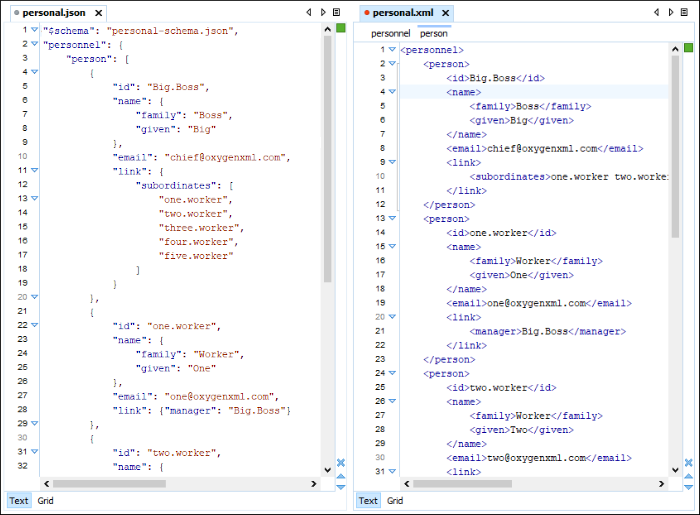
Task: Click the blue down arrow beside the XML editor scrollbar
Action: [688, 485]
